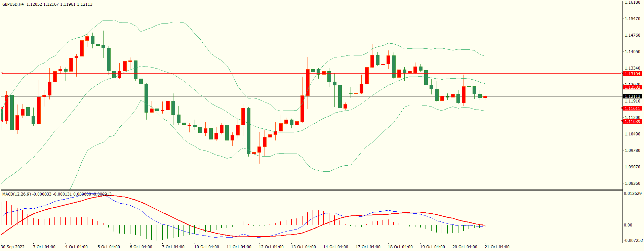
Task: Click the 5 Oct 04:00 time label
Action: (x=109, y=247)
